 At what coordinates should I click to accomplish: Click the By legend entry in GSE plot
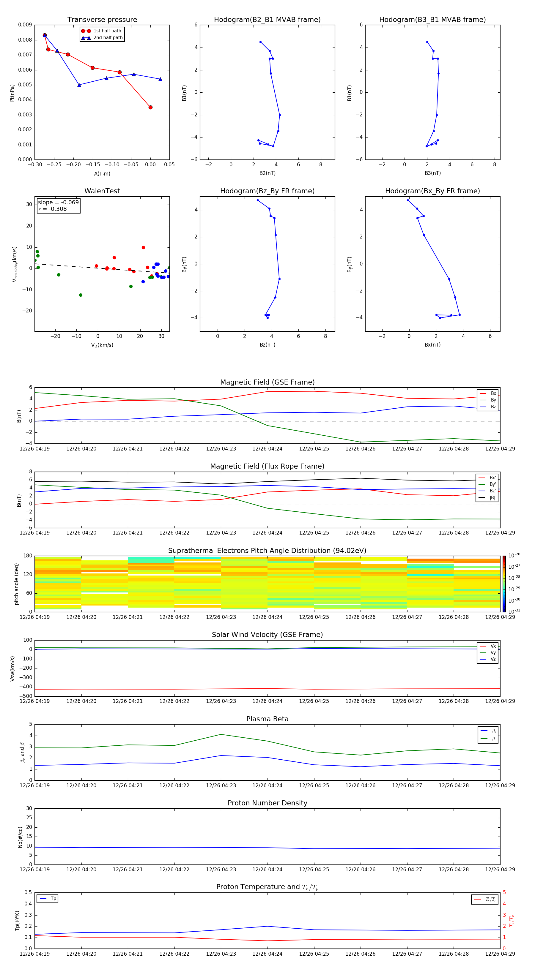(488, 400)
